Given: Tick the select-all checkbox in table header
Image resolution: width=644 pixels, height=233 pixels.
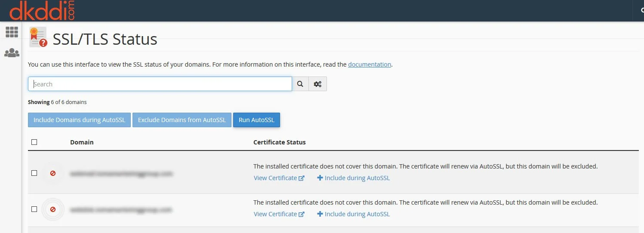Looking at the screenshot, I should pos(34,142).
